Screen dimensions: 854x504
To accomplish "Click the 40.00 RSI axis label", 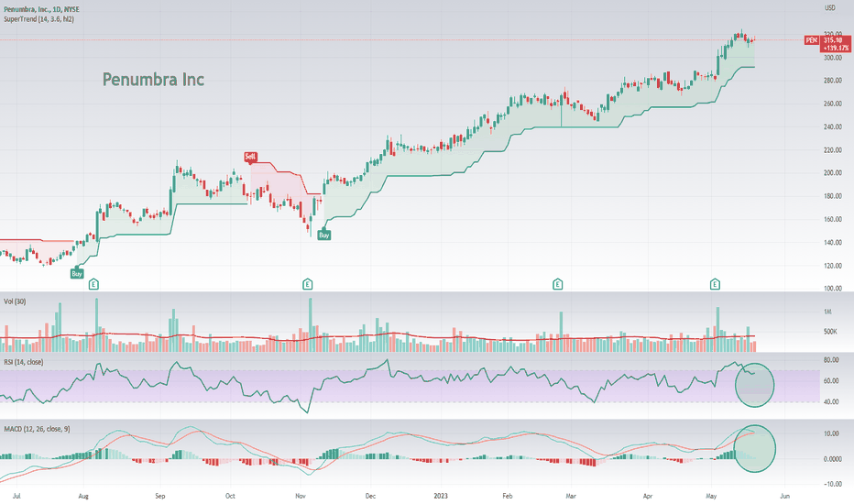I will pyautogui.click(x=831, y=402).
